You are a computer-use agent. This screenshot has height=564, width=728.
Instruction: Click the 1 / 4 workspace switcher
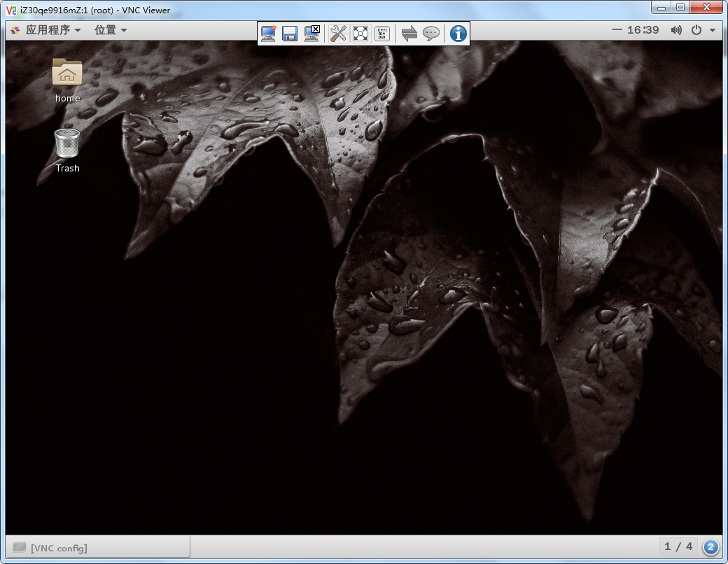(x=678, y=547)
